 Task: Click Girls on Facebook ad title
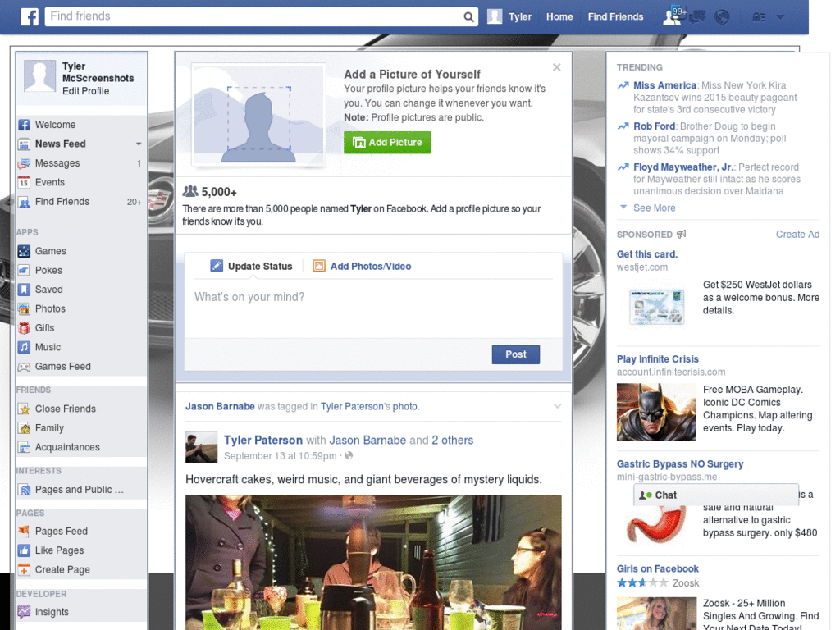click(657, 569)
